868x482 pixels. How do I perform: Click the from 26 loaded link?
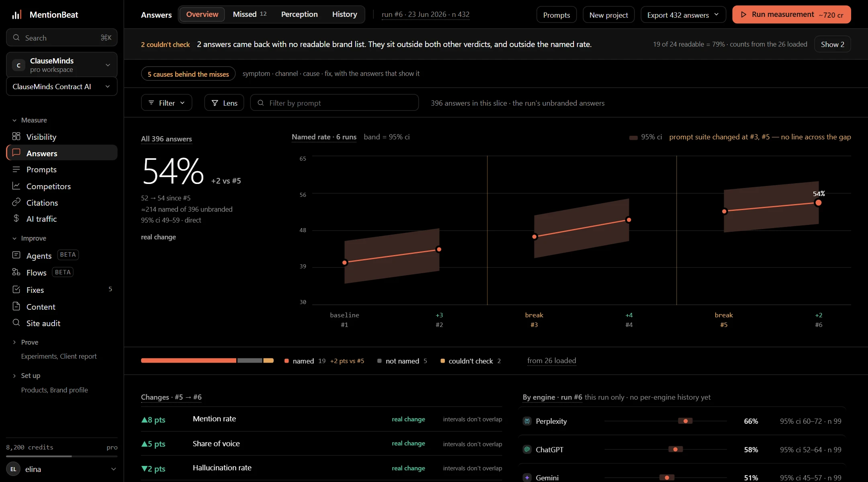[551, 361]
